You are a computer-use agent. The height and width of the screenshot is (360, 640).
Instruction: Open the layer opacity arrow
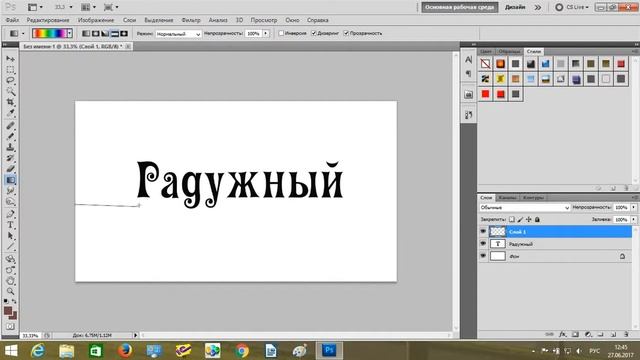[x=633, y=208]
